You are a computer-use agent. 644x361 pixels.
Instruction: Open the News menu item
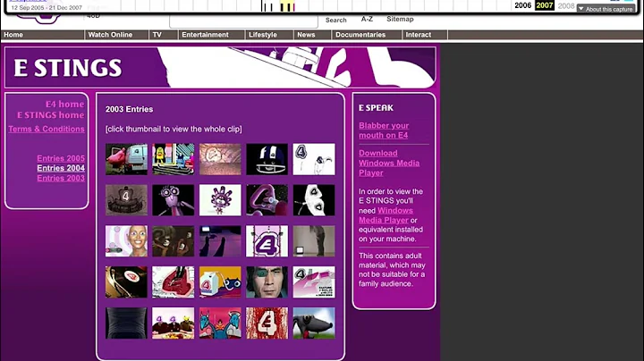(x=306, y=35)
